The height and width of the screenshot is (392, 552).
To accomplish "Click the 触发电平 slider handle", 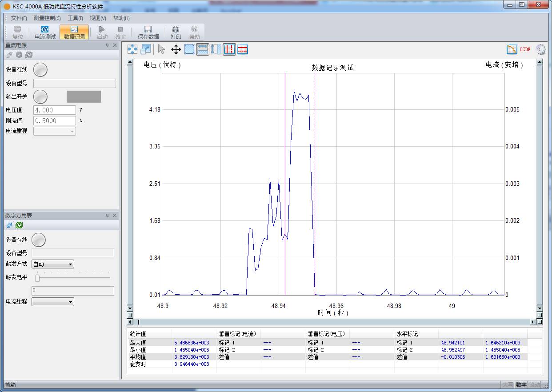I will click(x=37, y=278).
